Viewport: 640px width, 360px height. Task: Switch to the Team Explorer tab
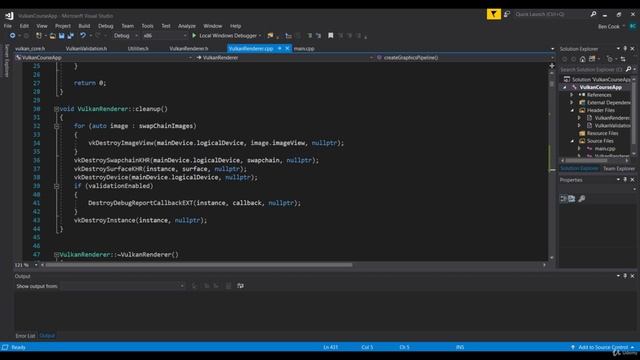tap(619, 169)
